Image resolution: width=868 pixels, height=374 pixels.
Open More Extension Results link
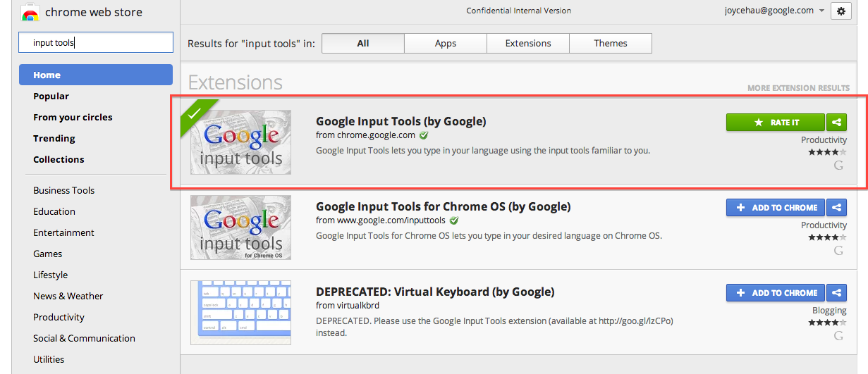click(x=798, y=88)
